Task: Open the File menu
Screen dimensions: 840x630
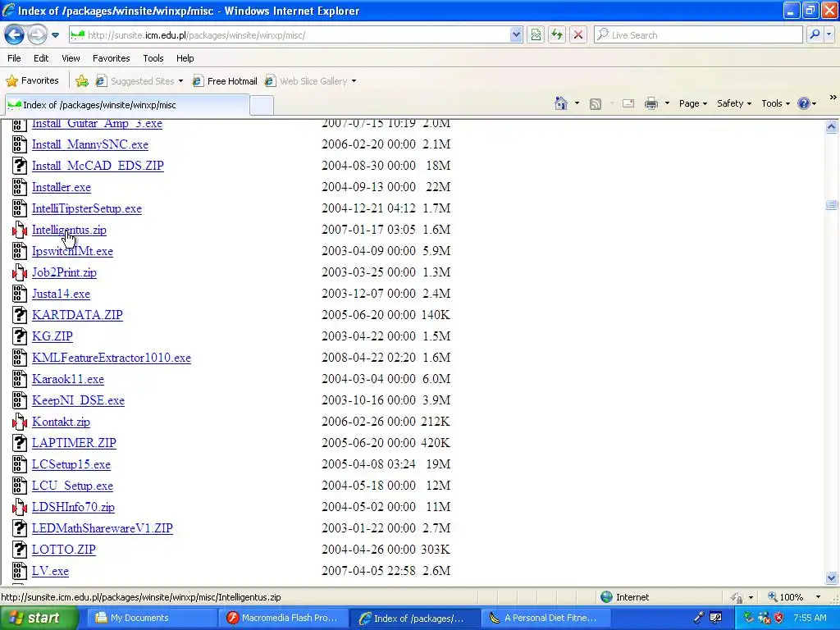Action: [15, 58]
